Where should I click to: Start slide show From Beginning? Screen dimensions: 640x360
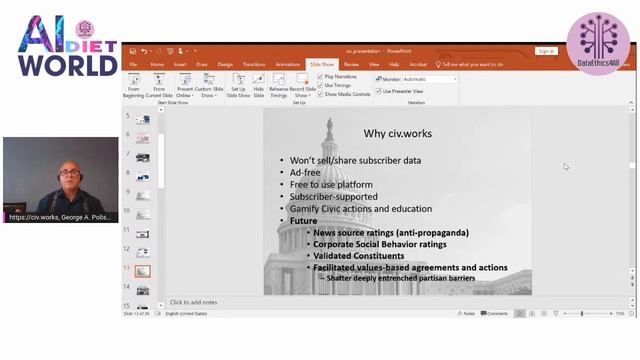pyautogui.click(x=133, y=86)
